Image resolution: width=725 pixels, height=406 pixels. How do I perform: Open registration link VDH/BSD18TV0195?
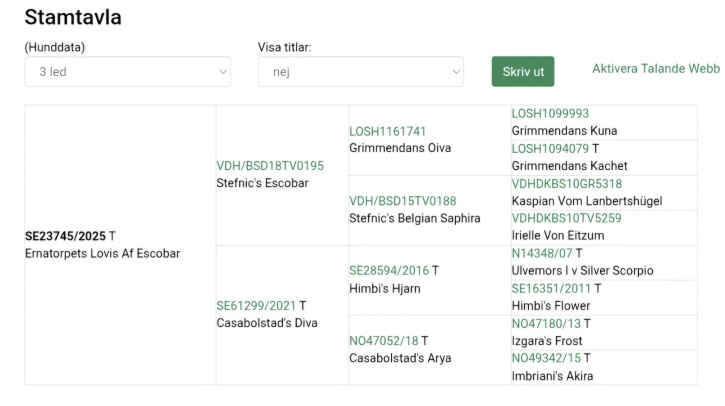click(x=270, y=166)
